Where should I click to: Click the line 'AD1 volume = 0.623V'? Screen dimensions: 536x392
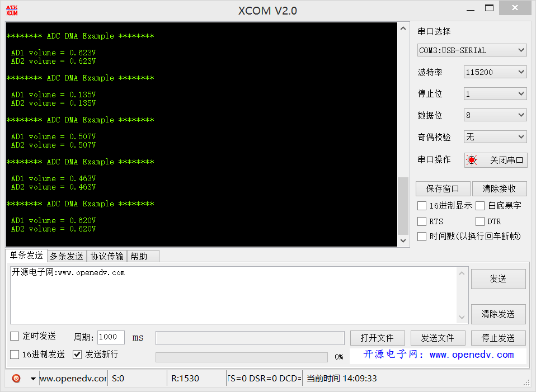(53, 53)
